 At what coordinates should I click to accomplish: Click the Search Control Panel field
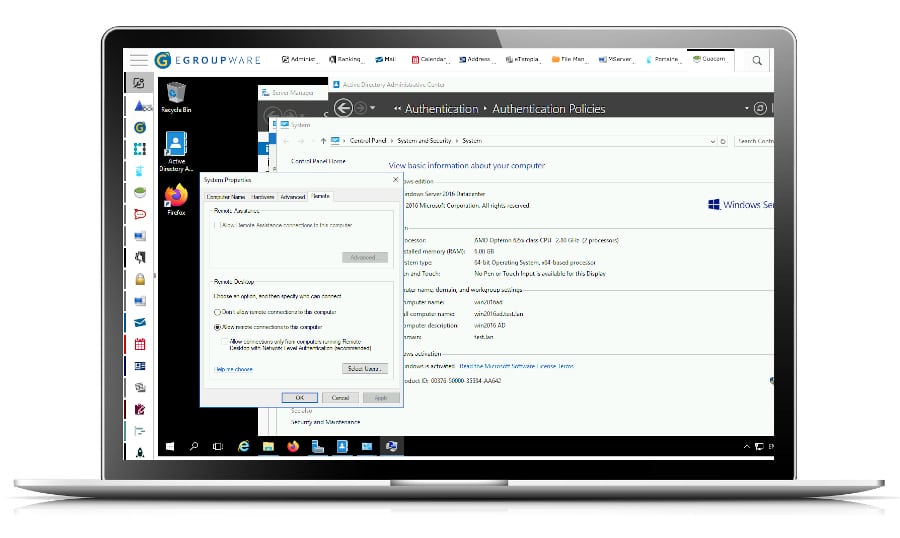pyautogui.click(x=754, y=141)
